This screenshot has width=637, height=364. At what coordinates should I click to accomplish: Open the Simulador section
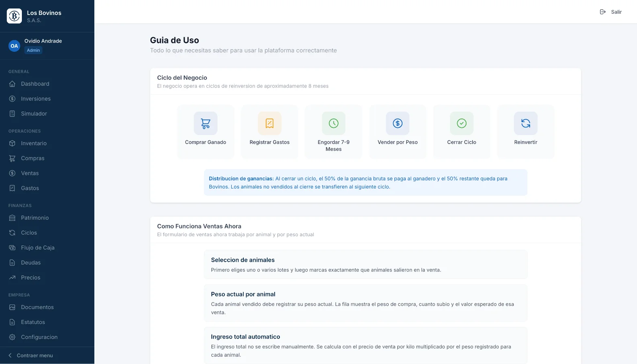click(x=47, y=114)
